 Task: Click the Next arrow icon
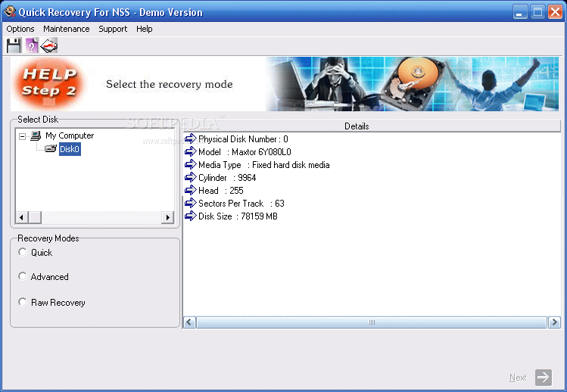544,378
